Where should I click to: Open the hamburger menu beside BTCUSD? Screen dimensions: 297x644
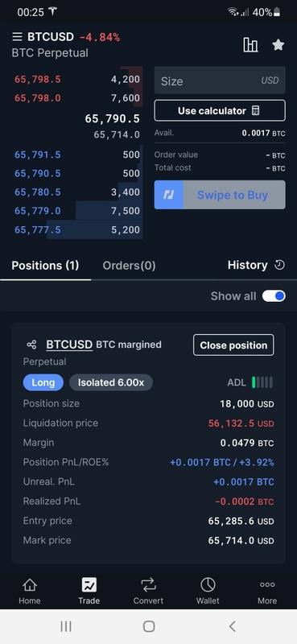(x=17, y=37)
